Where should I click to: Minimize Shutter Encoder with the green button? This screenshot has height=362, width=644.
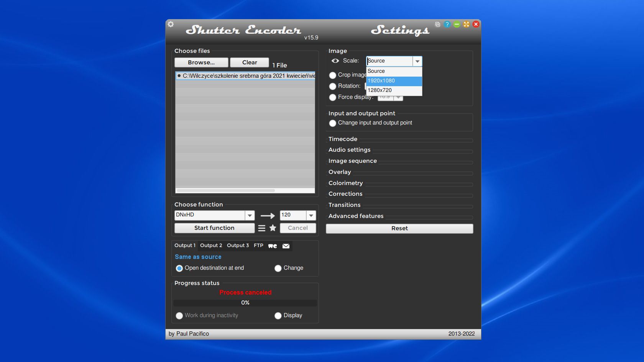point(457,24)
